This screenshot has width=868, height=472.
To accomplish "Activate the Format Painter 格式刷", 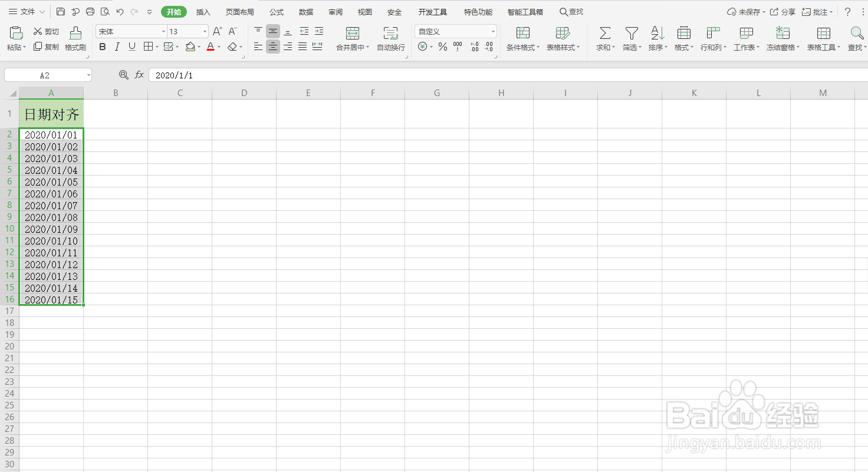I will [x=75, y=39].
